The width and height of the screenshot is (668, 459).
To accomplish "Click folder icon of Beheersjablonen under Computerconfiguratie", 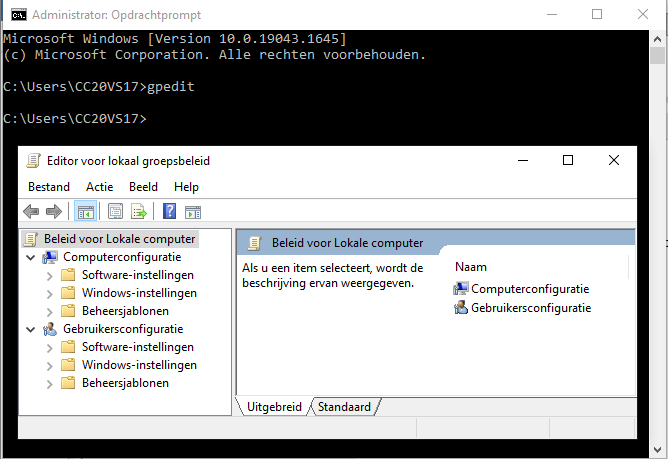I will [x=68, y=311].
